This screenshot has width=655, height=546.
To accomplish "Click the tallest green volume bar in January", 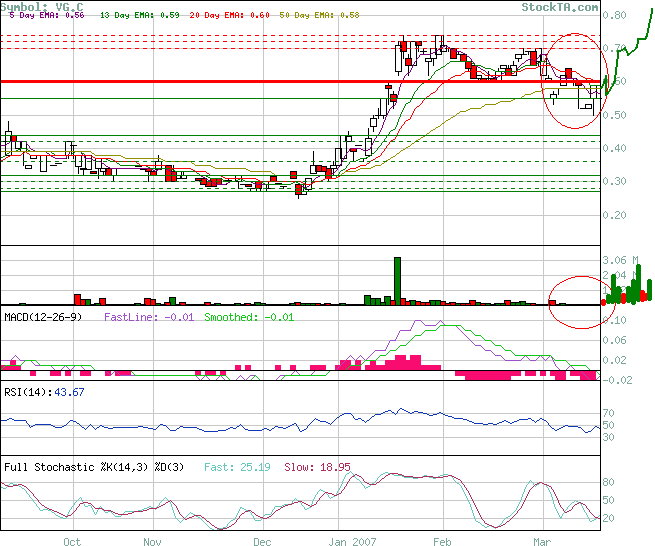I will (397, 281).
